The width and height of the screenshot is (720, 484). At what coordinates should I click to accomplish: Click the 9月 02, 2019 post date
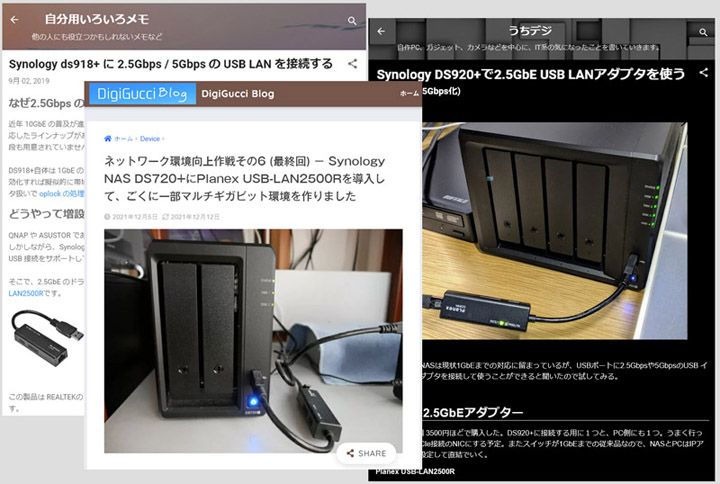[x=28, y=81]
